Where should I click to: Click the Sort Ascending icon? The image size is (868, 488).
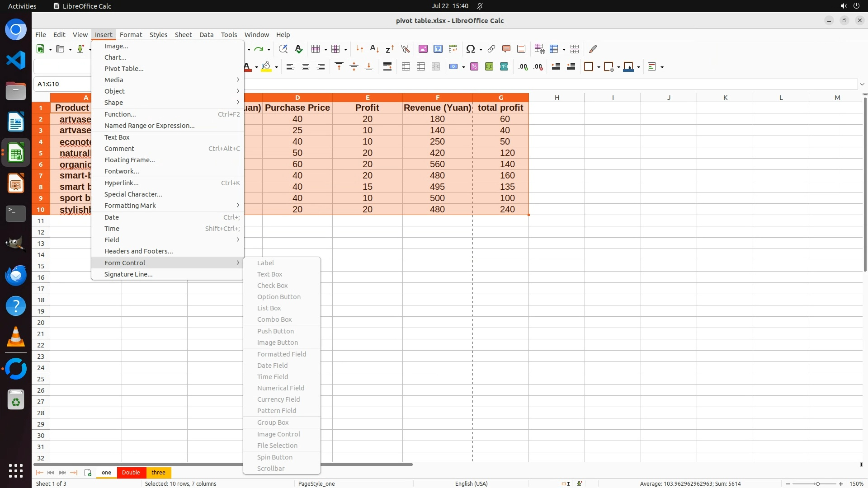pyautogui.click(x=375, y=49)
